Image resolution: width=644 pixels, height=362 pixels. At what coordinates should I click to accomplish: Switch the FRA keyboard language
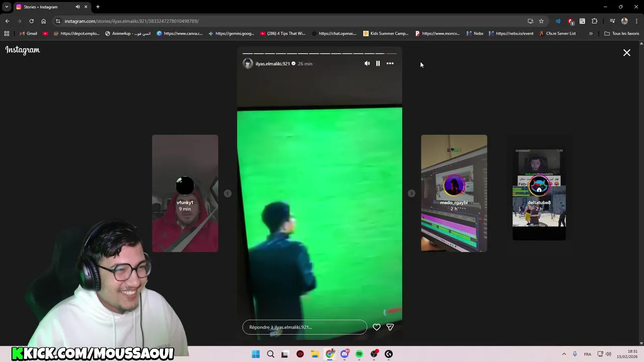click(588, 354)
